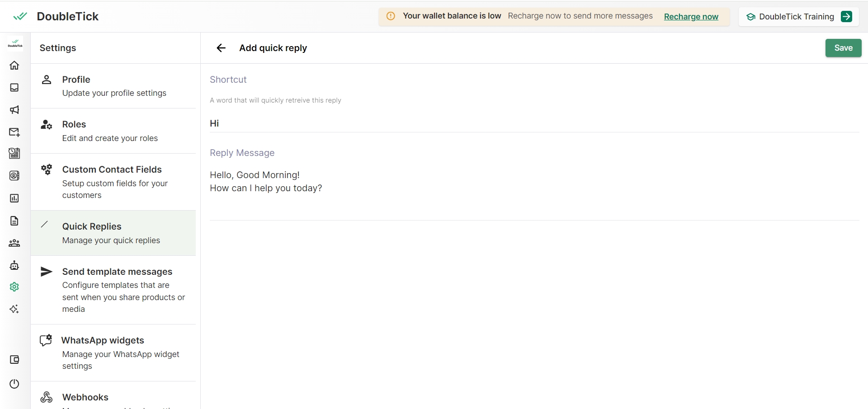Open the Broadcast megaphone icon
This screenshot has width=868, height=409.
click(14, 110)
